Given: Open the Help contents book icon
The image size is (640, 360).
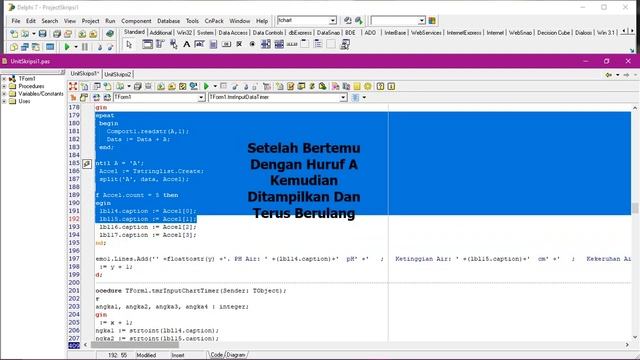Looking at the screenshot, I should (x=109, y=34).
